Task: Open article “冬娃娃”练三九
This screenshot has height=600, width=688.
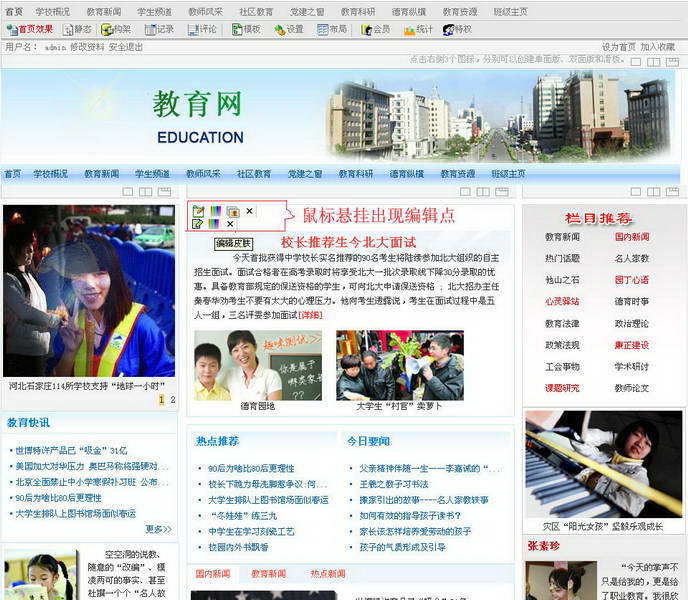Action: 243,516
